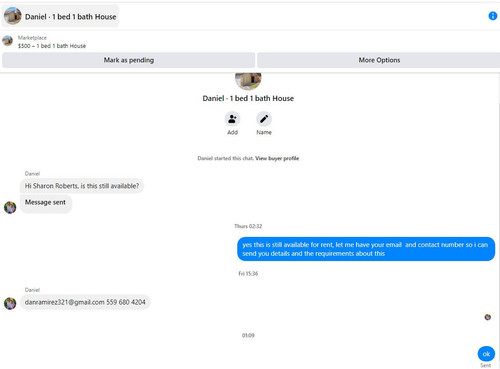This screenshot has height=369, width=500.
Task: Click the 'Message sent' bubble
Action: 46,203
